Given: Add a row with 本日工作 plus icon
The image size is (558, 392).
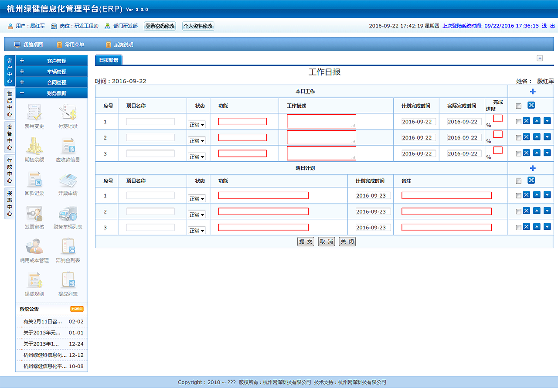Looking at the screenshot, I should [532, 92].
